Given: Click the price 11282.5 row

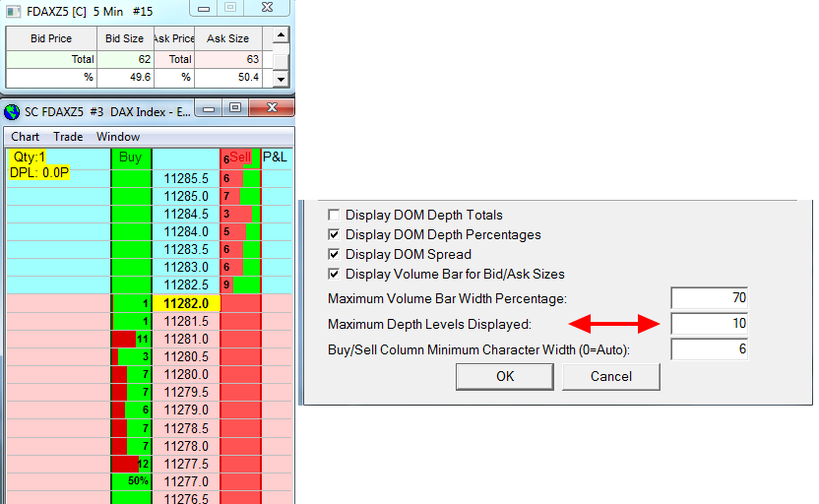Looking at the screenshot, I should coord(186,285).
